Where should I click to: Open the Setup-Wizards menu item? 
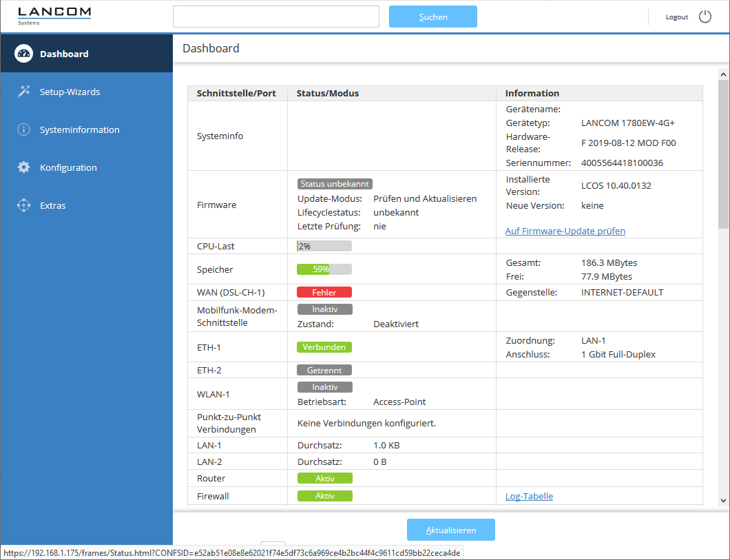click(70, 92)
